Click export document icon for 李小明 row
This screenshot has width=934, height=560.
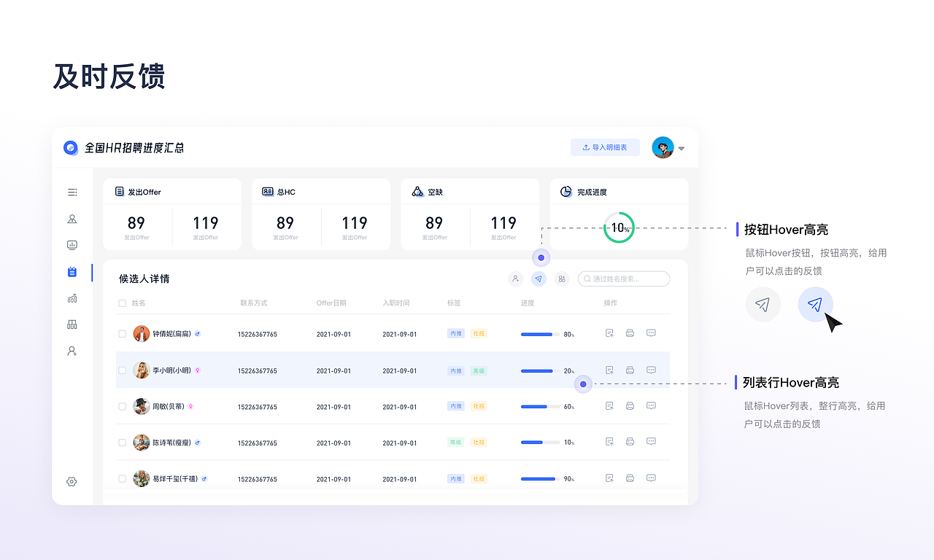(x=609, y=370)
